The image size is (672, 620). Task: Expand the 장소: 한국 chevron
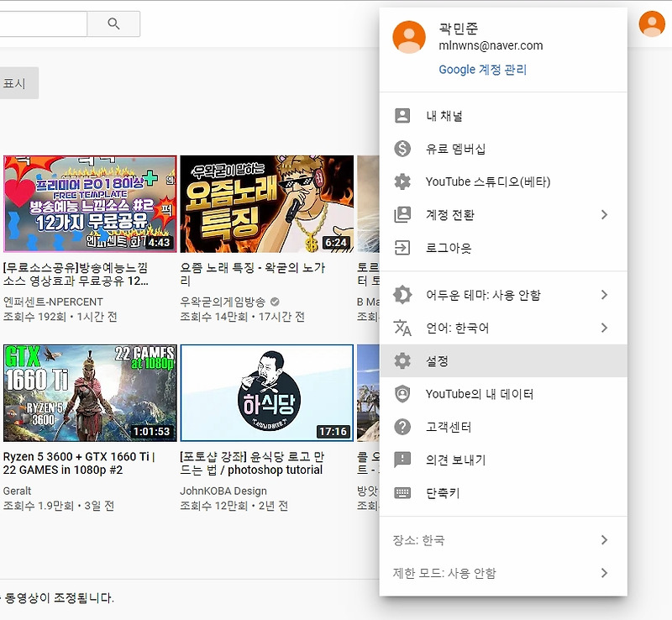click(604, 540)
